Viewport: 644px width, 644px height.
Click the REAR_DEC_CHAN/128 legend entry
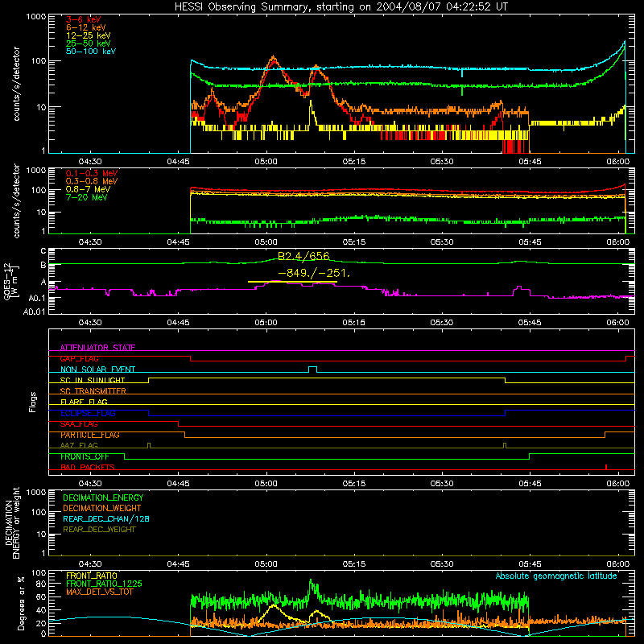pyautogui.click(x=106, y=518)
